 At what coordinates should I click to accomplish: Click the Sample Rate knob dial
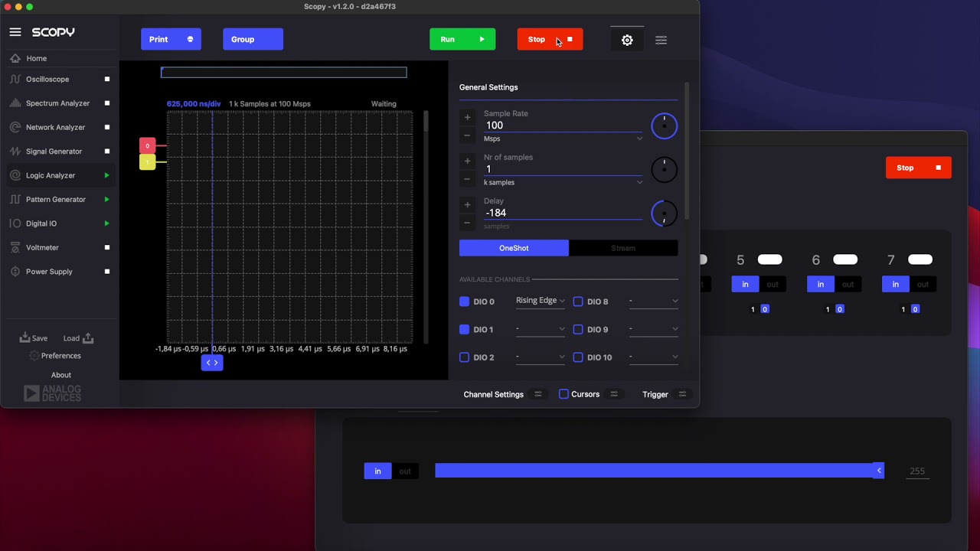point(664,126)
